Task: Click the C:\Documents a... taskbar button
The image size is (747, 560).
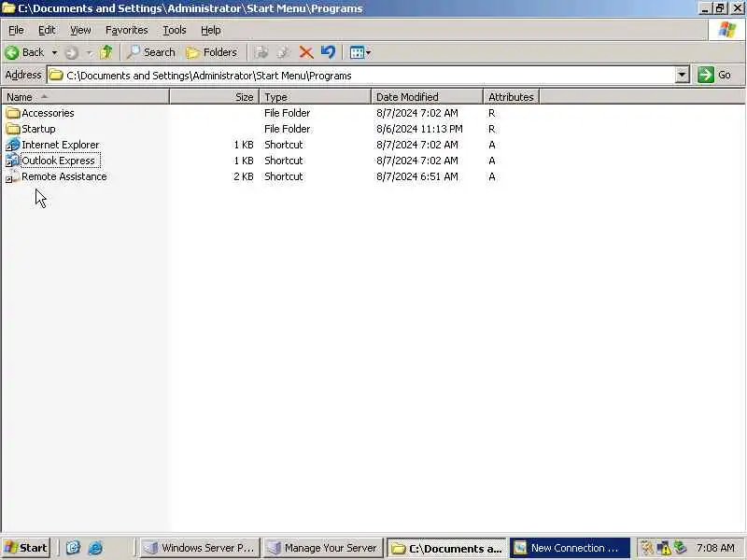Action: click(447, 548)
